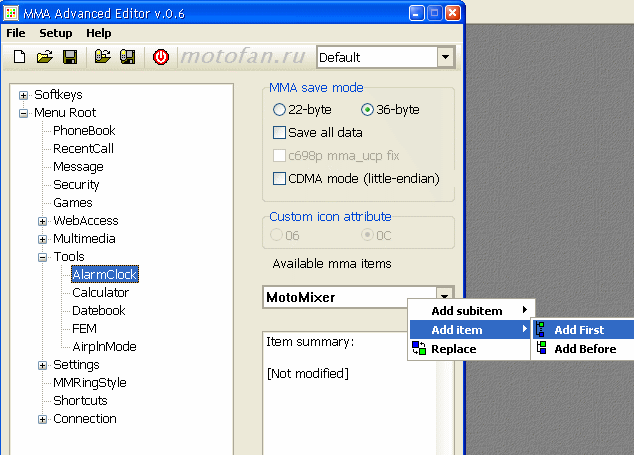Select the Connection label in tree
This screenshot has width=634, height=455.
85,419
